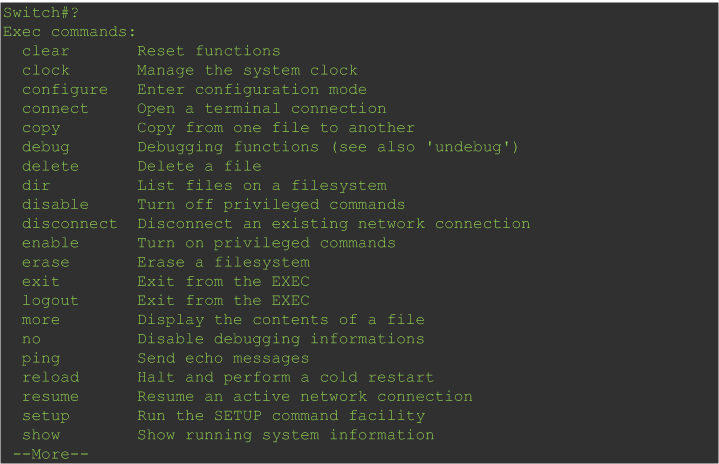Click the 'Exec commands:' header line
719x464 pixels.
click(x=69, y=32)
